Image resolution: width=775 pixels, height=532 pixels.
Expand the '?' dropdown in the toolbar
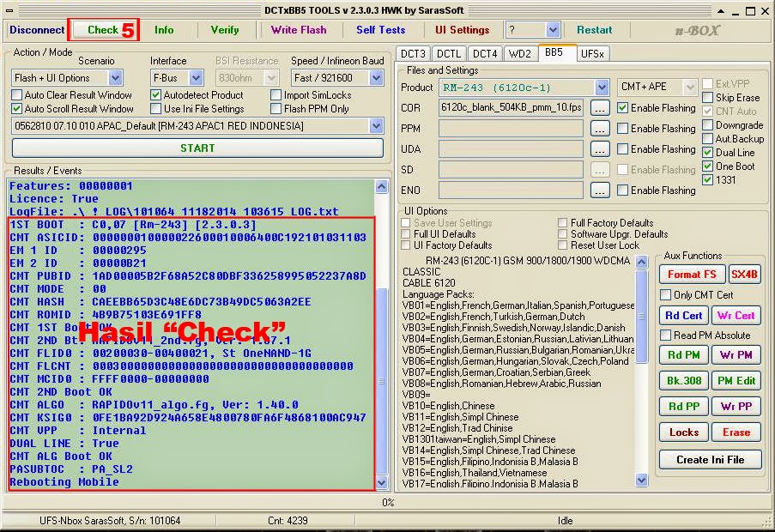point(553,30)
